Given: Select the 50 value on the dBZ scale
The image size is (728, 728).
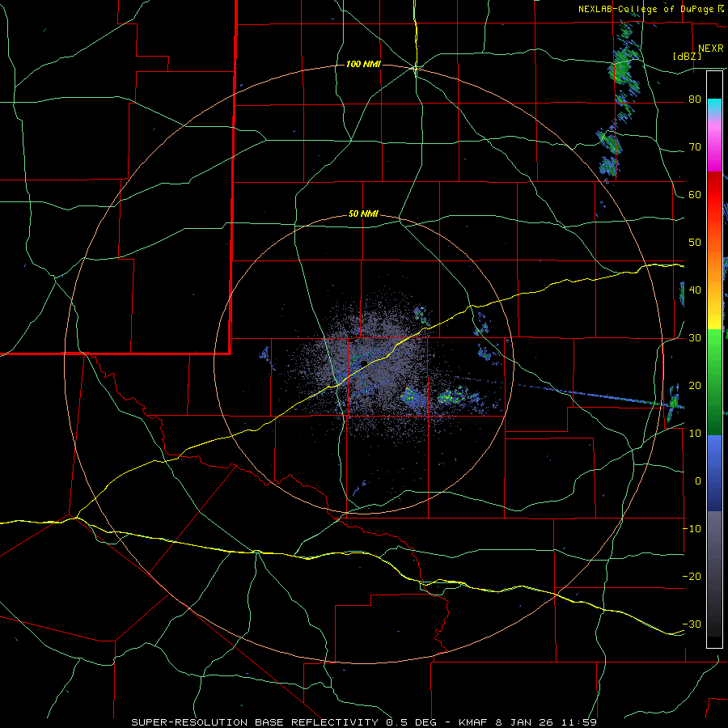Looking at the screenshot, I should click(x=695, y=243).
